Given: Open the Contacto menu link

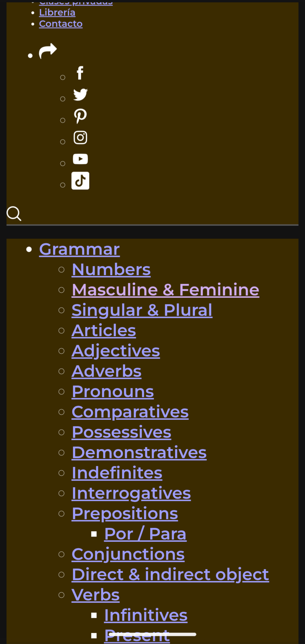Looking at the screenshot, I should click(61, 24).
